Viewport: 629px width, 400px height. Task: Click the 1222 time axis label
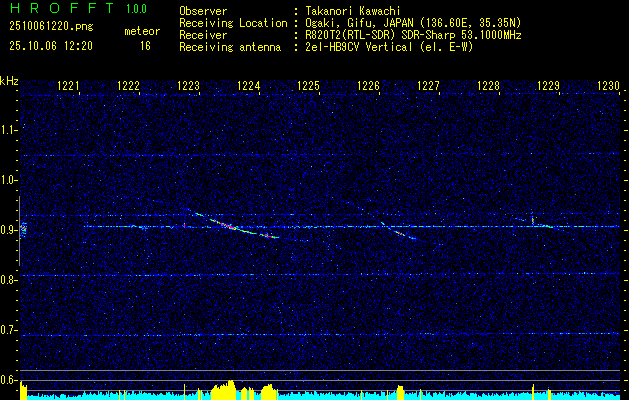pos(128,86)
